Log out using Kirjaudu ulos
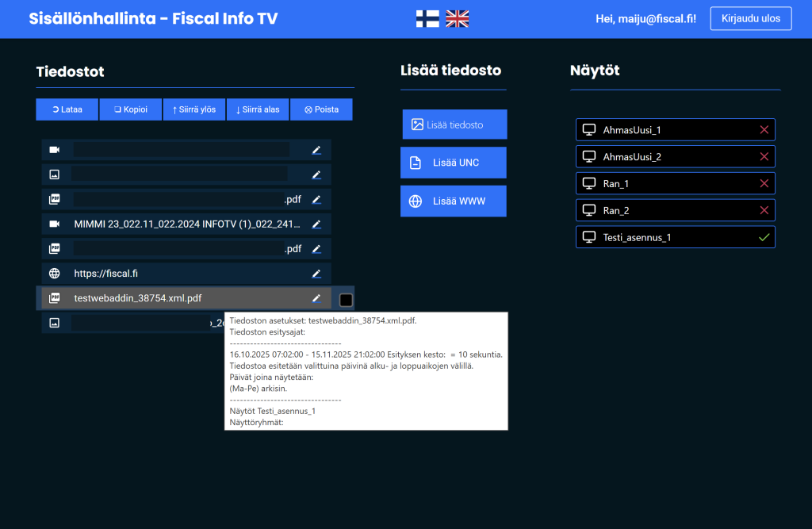This screenshot has height=529, width=812. pyautogui.click(x=750, y=19)
